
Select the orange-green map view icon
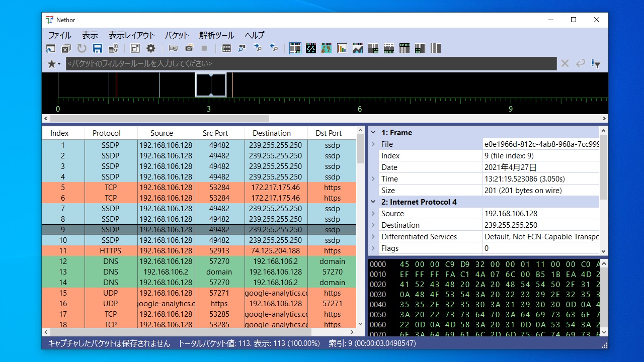tap(327, 48)
